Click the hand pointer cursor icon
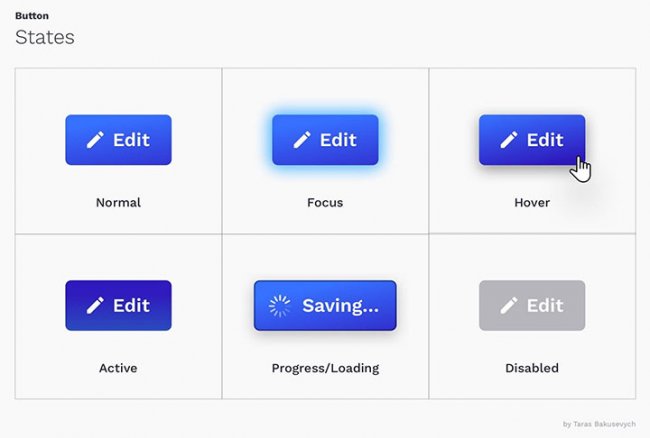Image resolution: width=650 pixels, height=438 pixels. [580, 167]
